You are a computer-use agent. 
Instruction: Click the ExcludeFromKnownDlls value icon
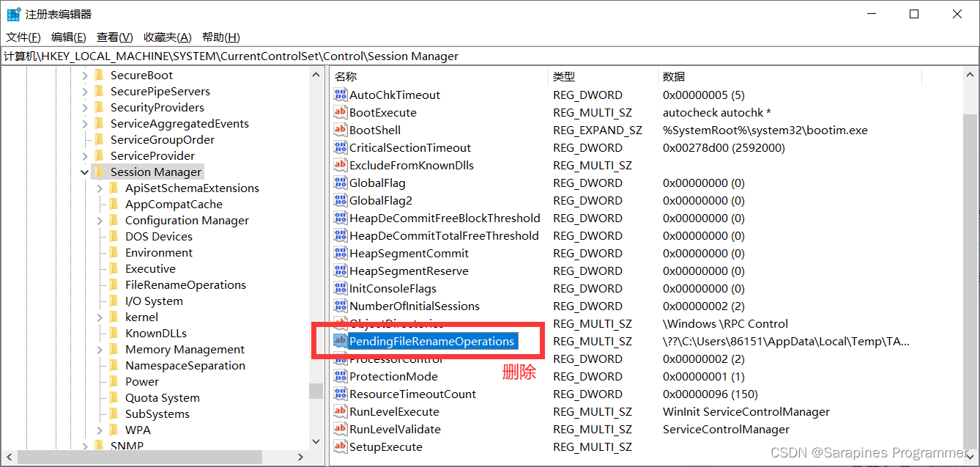point(340,165)
